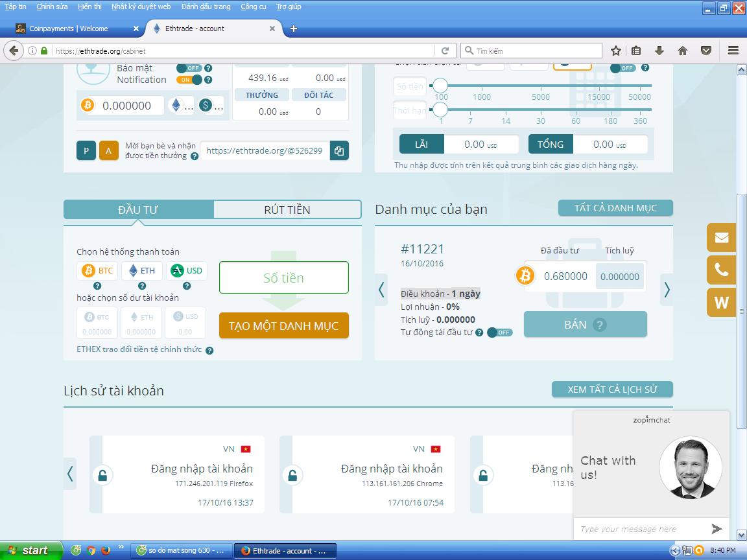Select BTC payment system

[x=97, y=271]
